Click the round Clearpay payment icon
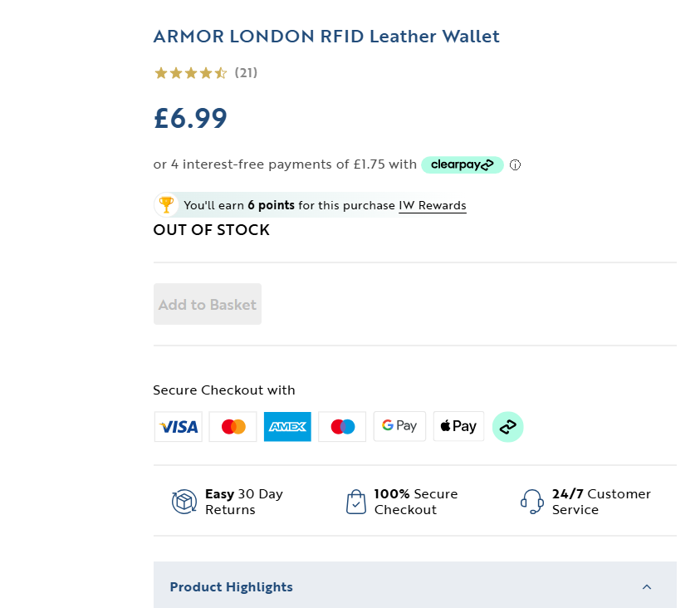The width and height of the screenshot is (700, 608). (507, 427)
